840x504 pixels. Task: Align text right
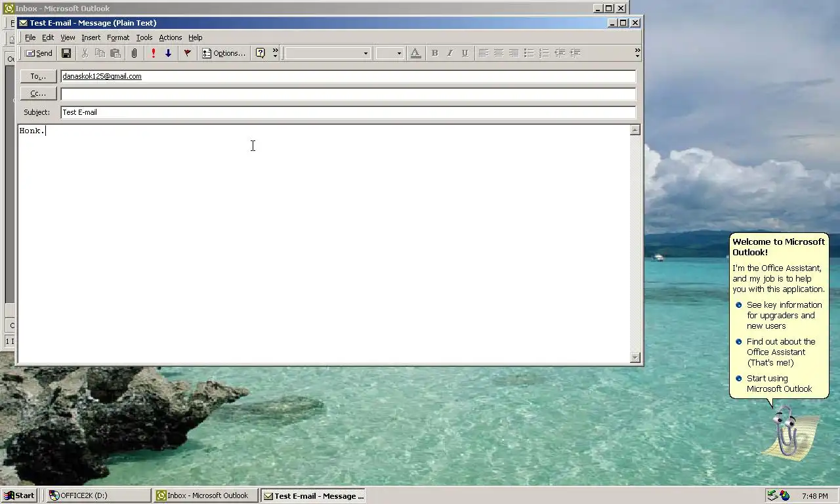pyautogui.click(x=514, y=53)
